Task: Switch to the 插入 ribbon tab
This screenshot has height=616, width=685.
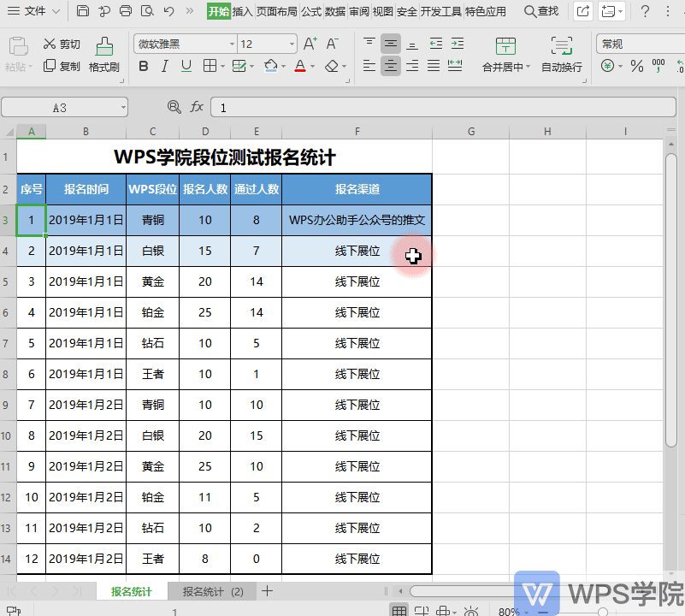Action: pyautogui.click(x=243, y=11)
